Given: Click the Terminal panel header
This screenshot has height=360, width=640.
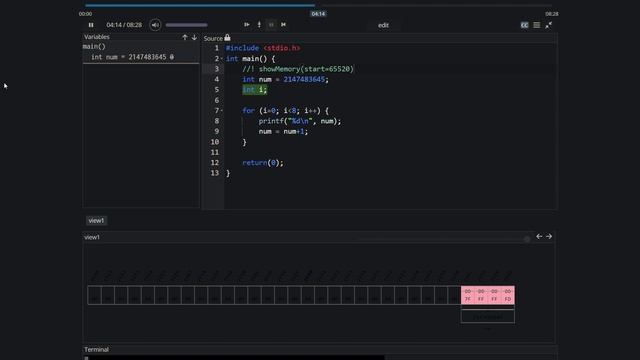Looking at the screenshot, I should point(96,349).
